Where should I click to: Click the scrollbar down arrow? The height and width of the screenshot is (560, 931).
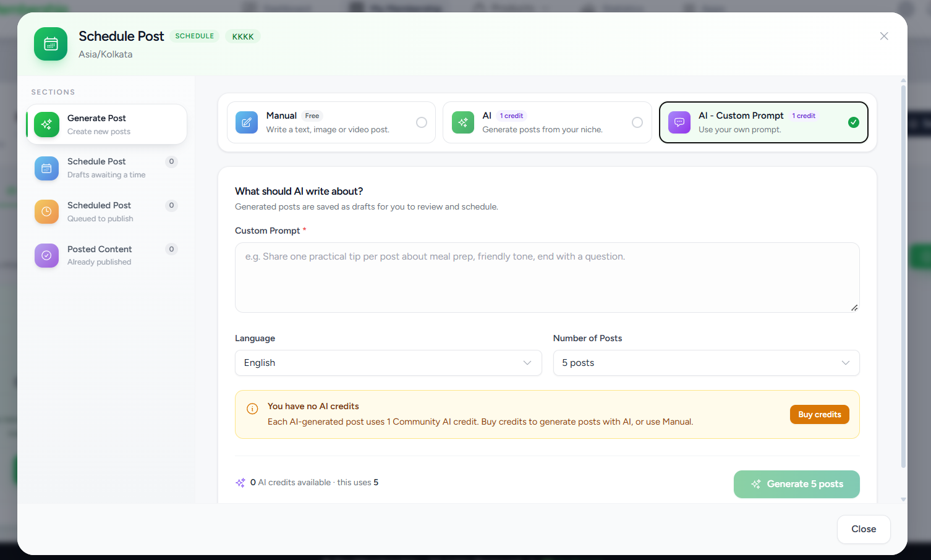[903, 499]
